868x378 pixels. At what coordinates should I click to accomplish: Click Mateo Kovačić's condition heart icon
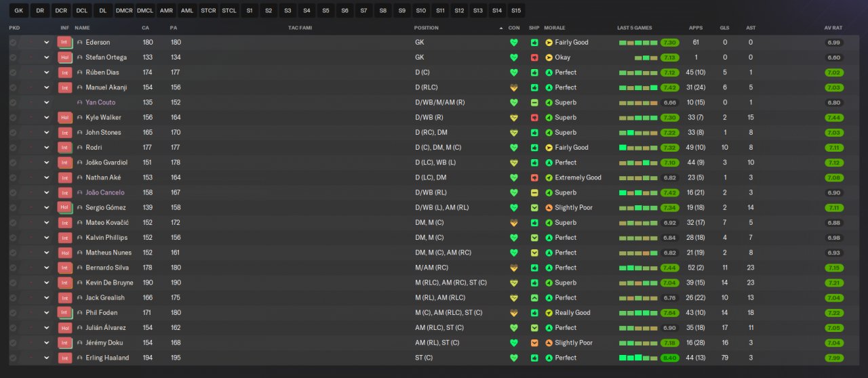[x=514, y=222]
